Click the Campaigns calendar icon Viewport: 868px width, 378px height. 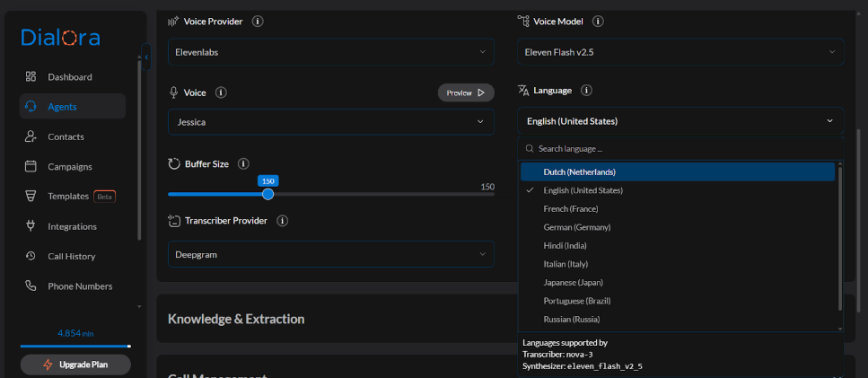[31, 166]
